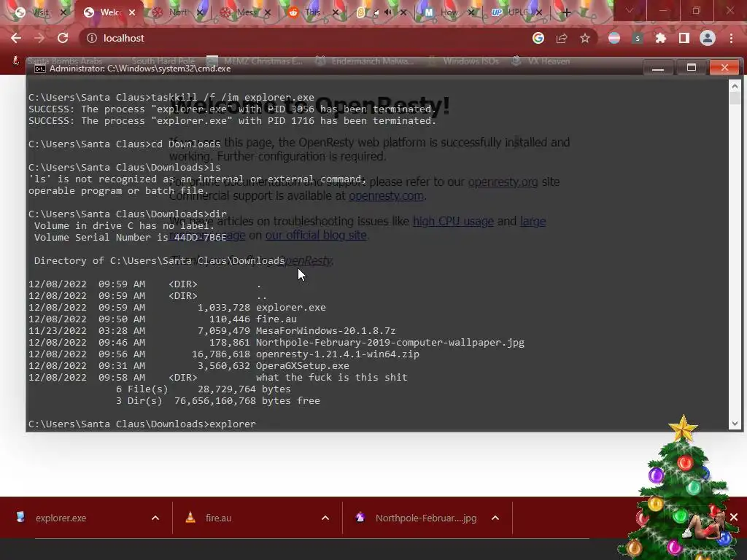The height and width of the screenshot is (560, 747).
Task: View site information icon beside localhost
Action: [x=91, y=38]
